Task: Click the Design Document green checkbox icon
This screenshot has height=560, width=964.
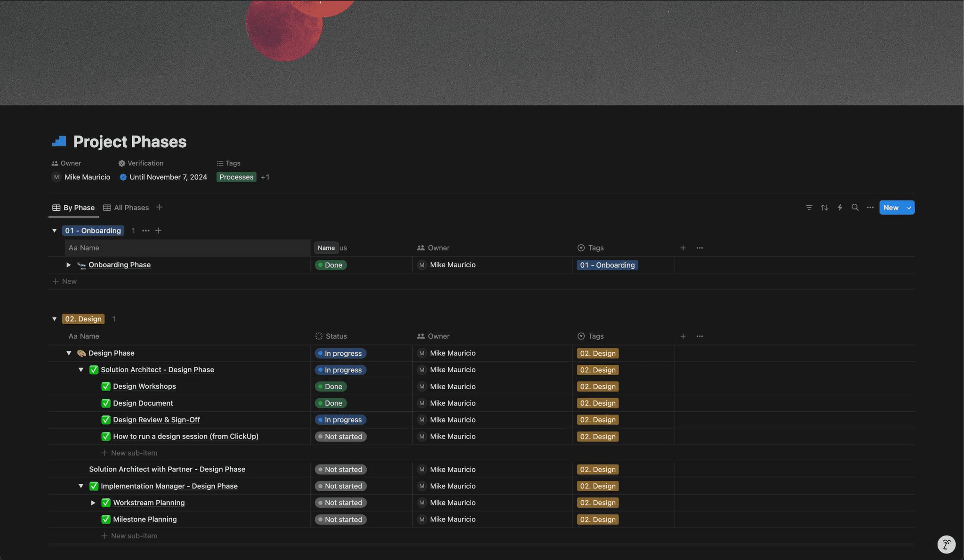Action: 106,403
